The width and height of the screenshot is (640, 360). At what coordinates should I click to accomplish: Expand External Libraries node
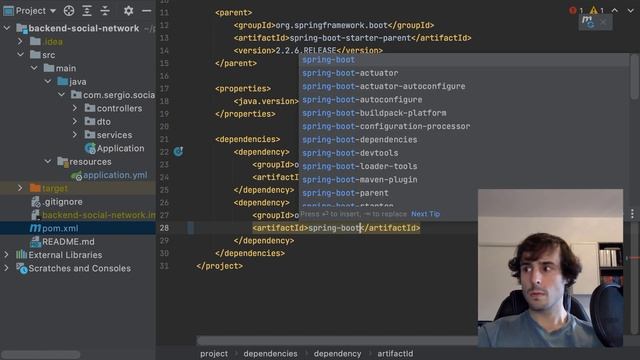pyautogui.click(x=7, y=255)
